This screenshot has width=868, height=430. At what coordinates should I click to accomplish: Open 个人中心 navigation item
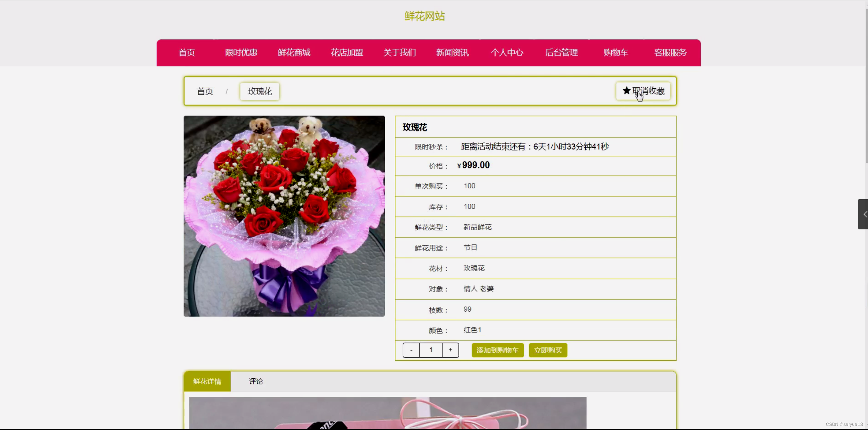click(507, 53)
